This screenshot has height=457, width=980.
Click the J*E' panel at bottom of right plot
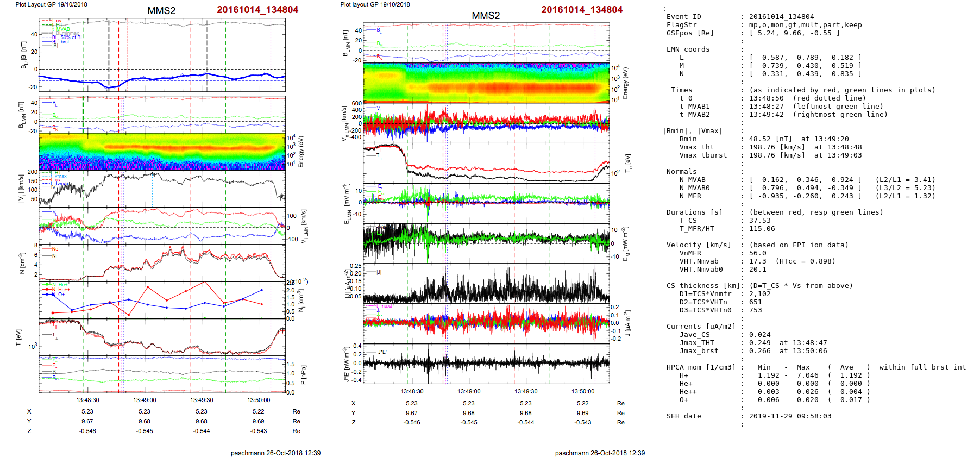(x=486, y=364)
